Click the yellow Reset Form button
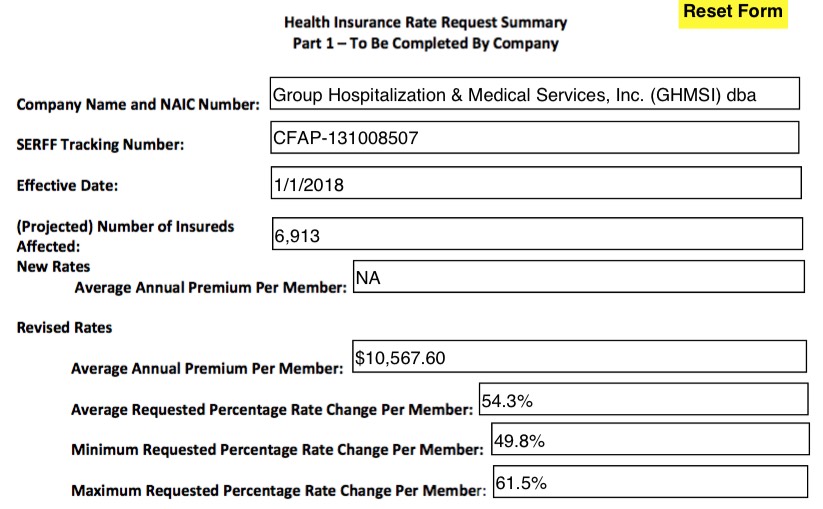The height and width of the screenshot is (509, 823). (x=733, y=13)
